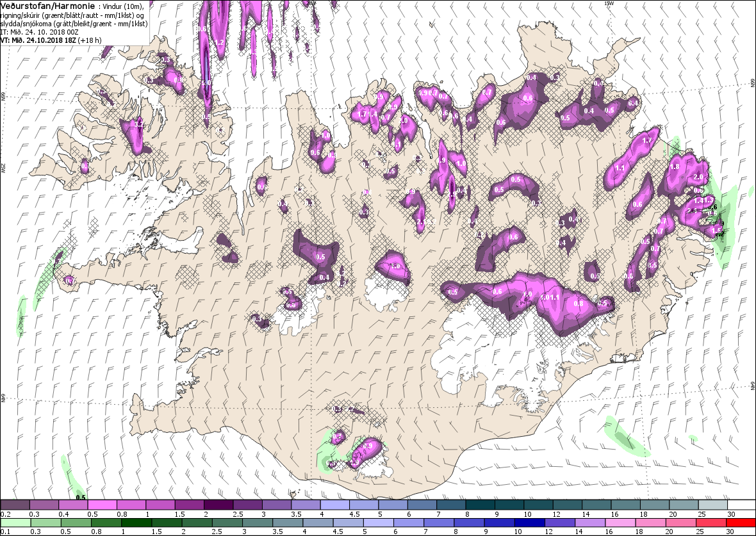Select the 0.1 label under the rain scale

5,532
